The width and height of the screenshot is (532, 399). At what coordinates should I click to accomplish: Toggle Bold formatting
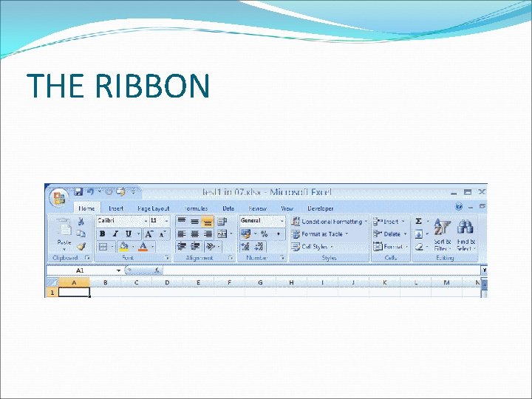(103, 233)
